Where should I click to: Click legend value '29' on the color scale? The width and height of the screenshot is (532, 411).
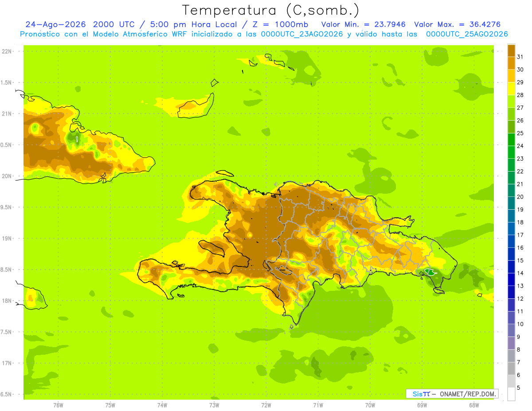520,82
